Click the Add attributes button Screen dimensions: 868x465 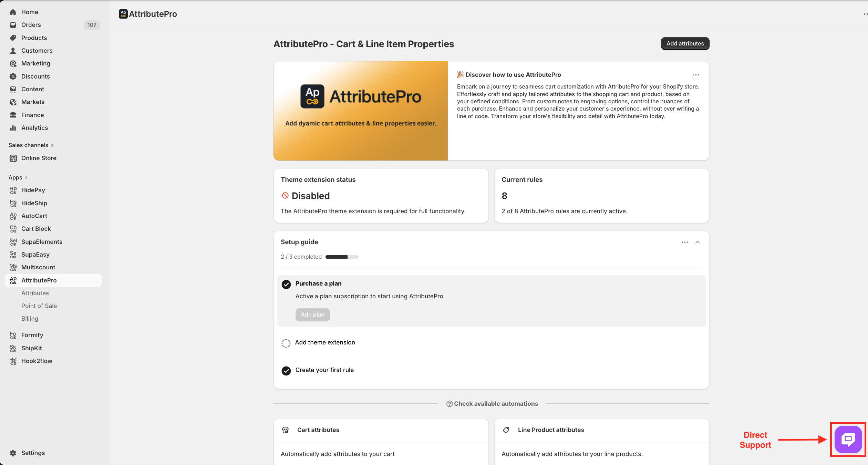685,43
